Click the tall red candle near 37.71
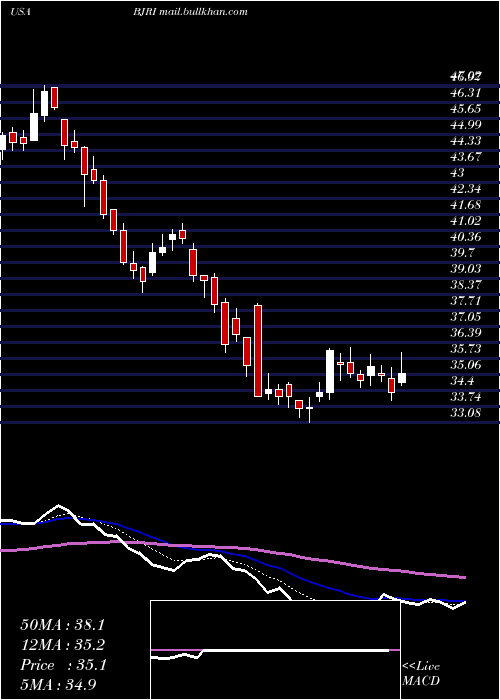 pyautogui.click(x=258, y=350)
